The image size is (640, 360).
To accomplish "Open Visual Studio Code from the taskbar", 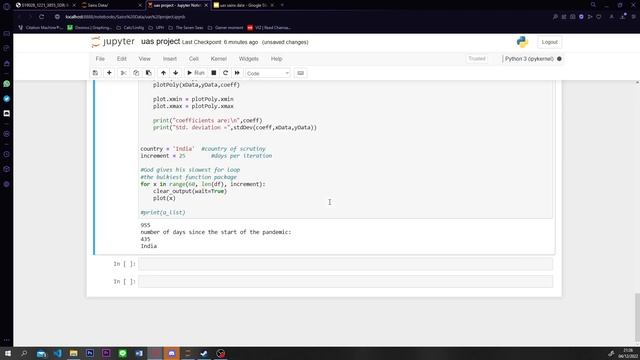I will click(x=58, y=353).
